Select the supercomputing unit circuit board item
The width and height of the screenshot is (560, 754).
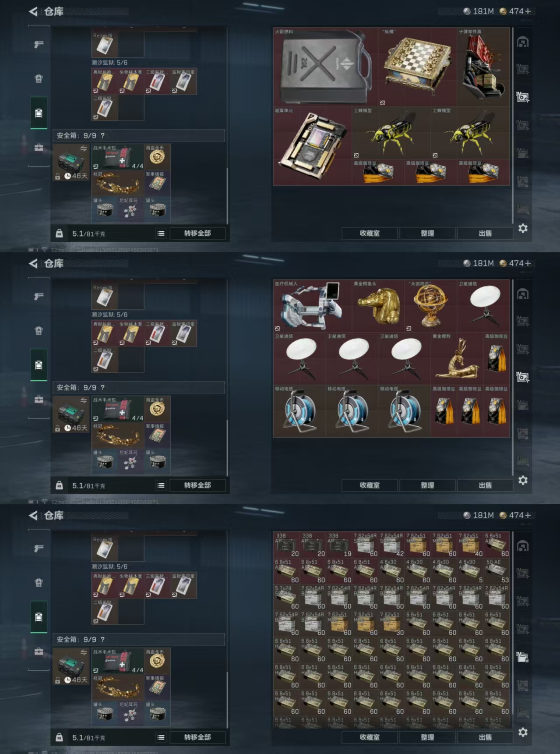(313, 146)
